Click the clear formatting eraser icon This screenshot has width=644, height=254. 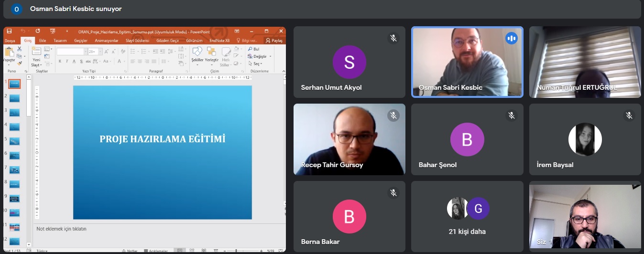point(123,52)
